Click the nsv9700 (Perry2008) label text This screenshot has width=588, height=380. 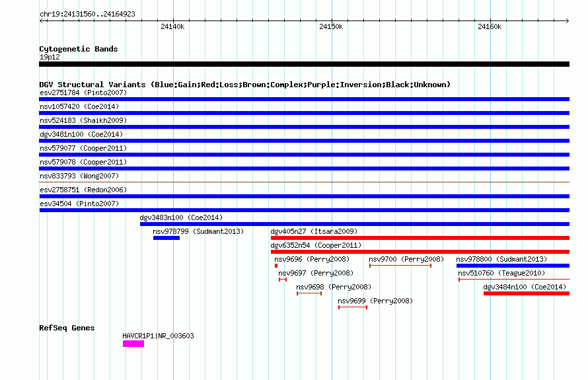[x=406, y=259]
